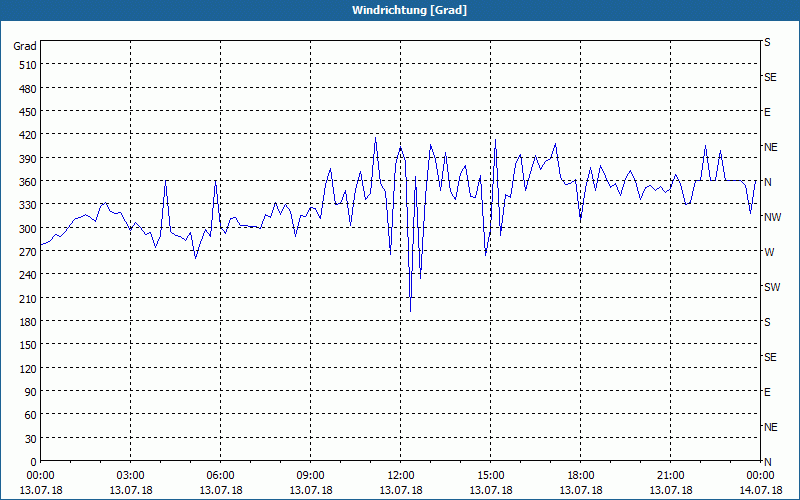
Task: Pick the 18:00 tick label on the time axis
Action: coord(581,476)
